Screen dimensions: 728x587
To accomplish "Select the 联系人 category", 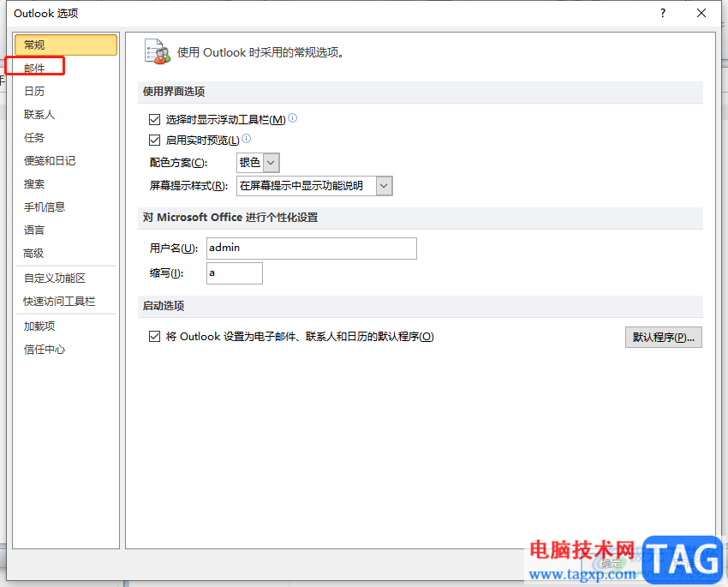I will (x=65, y=115).
